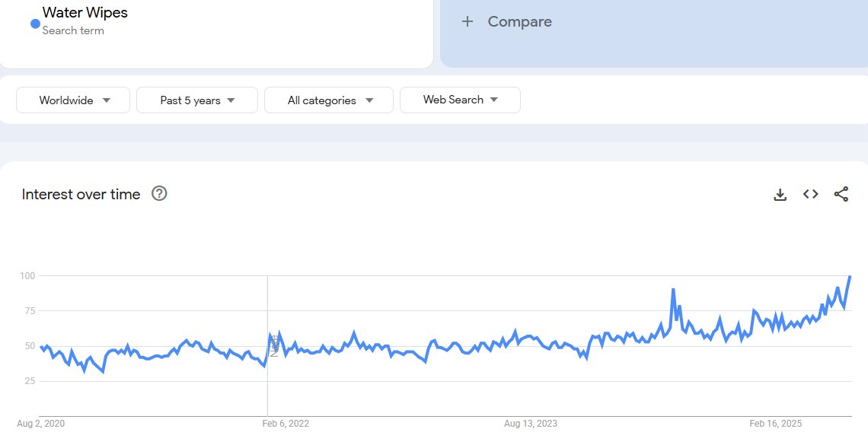Viewport: 868px width, 448px height.
Task: Click the Note marker on the chart
Action: click(273, 345)
